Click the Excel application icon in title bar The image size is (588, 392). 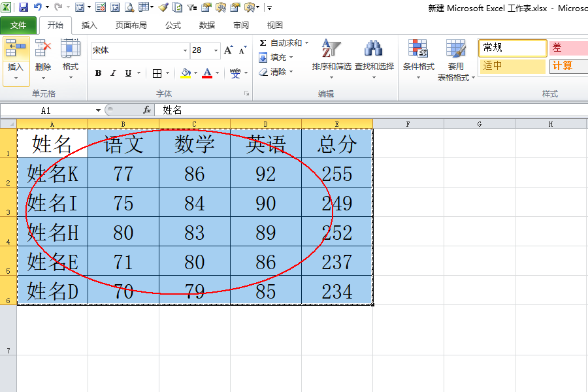tap(6, 7)
